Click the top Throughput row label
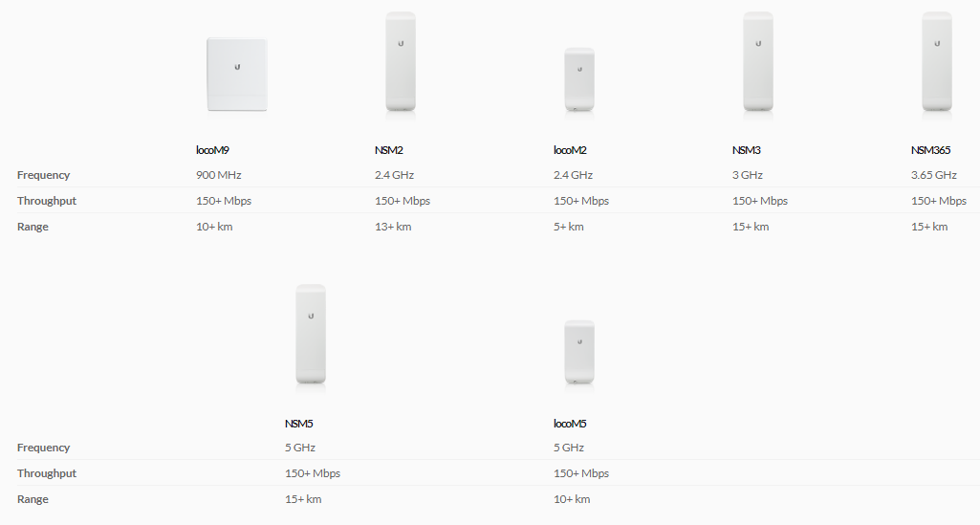The width and height of the screenshot is (980, 525). [46, 201]
